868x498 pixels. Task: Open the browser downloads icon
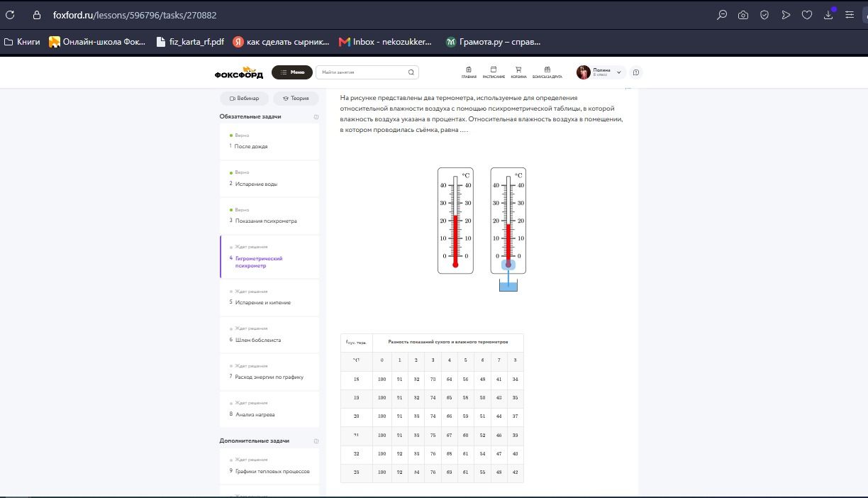(x=828, y=15)
